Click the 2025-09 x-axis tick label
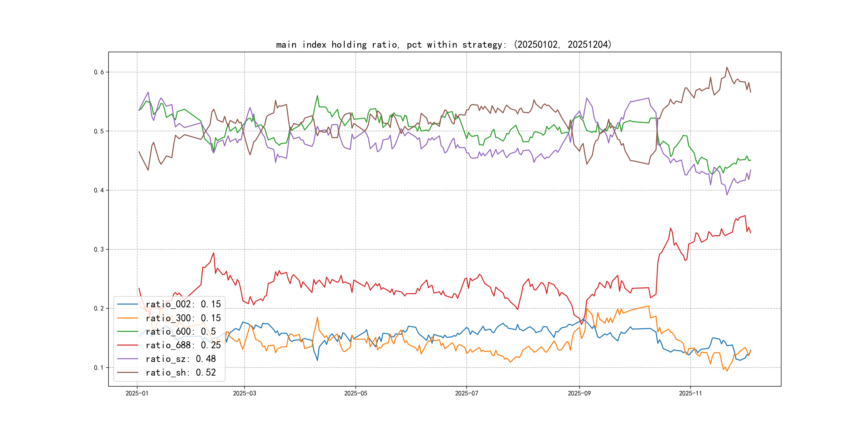Screen dimensions: 868x434 tap(579, 393)
